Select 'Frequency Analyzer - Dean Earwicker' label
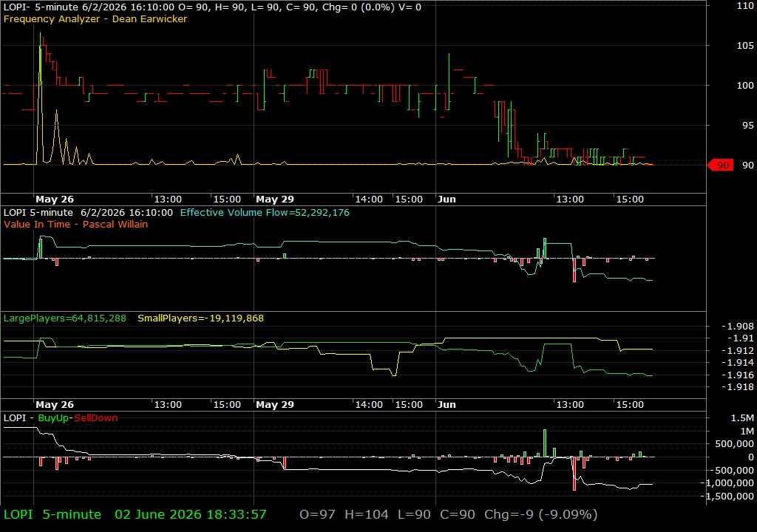Screen dimensions: 757x532 click(95, 19)
